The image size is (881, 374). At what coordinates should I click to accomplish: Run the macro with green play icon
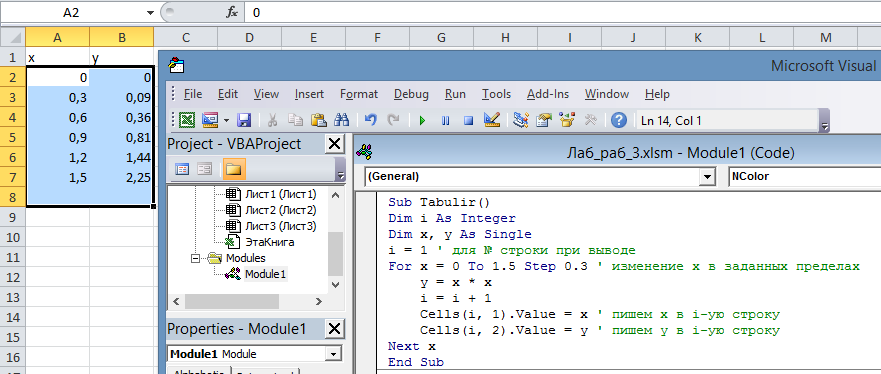point(423,120)
